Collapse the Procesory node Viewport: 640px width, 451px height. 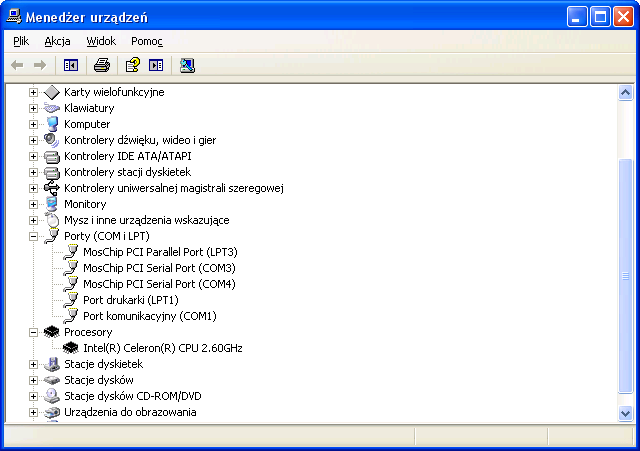33,332
